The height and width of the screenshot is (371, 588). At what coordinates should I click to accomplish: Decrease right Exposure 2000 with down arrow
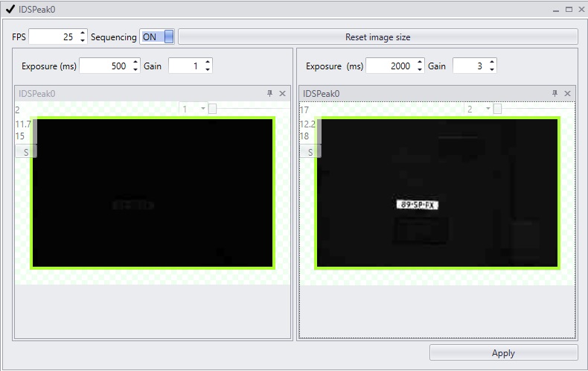tap(420, 69)
